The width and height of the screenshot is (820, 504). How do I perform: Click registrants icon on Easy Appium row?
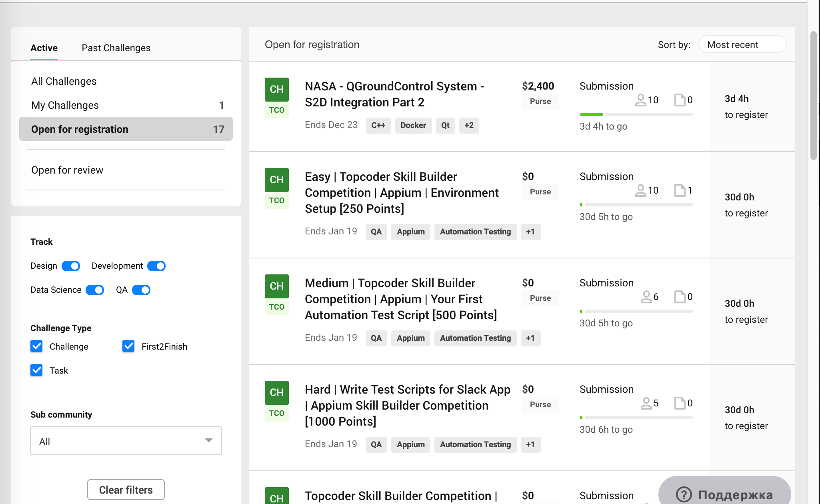[x=640, y=190]
